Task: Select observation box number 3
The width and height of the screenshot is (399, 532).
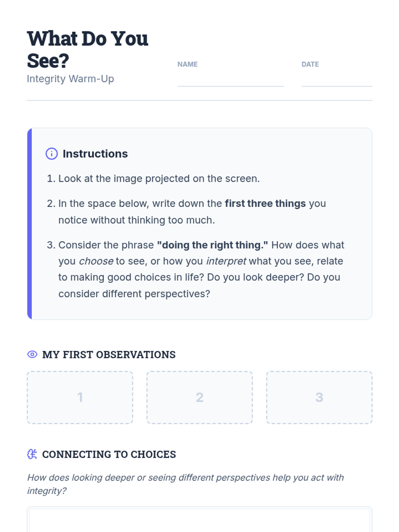Action: click(x=319, y=397)
